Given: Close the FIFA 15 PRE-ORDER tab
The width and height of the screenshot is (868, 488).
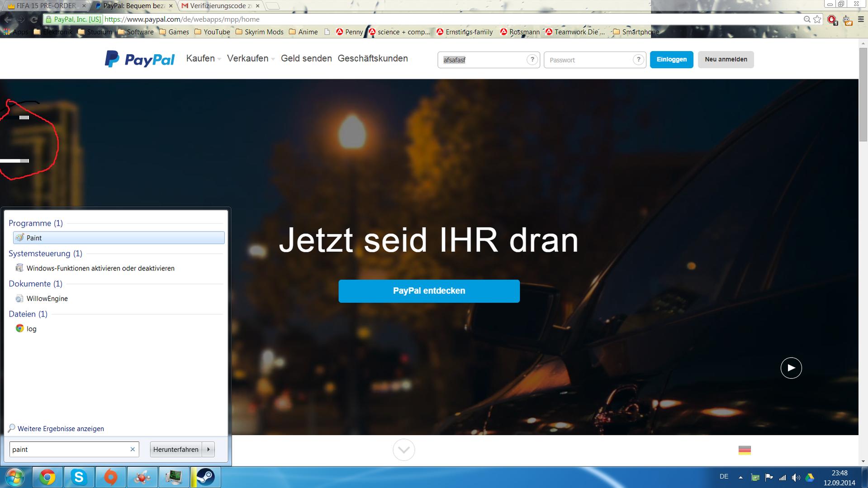Looking at the screenshot, I should pyautogui.click(x=84, y=6).
